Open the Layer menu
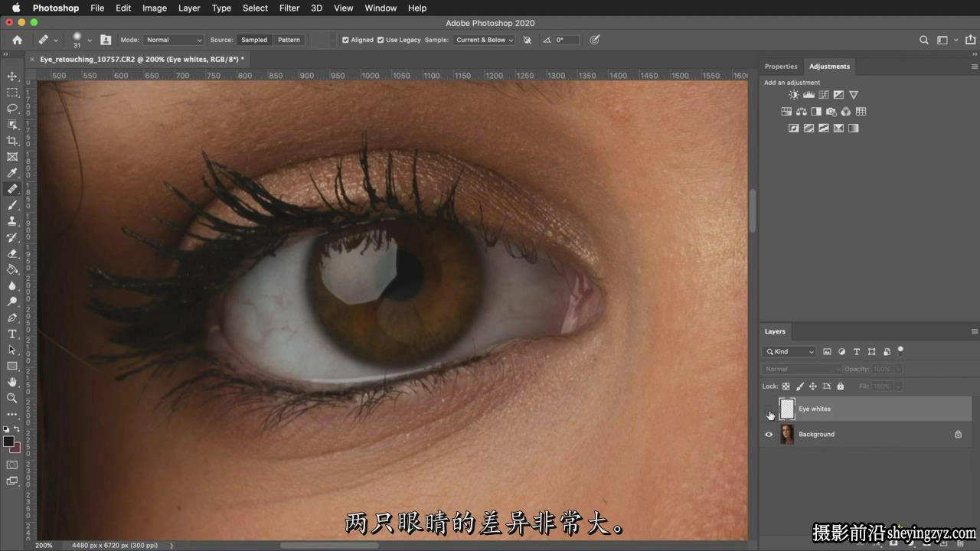This screenshot has width=980, height=551. [189, 8]
